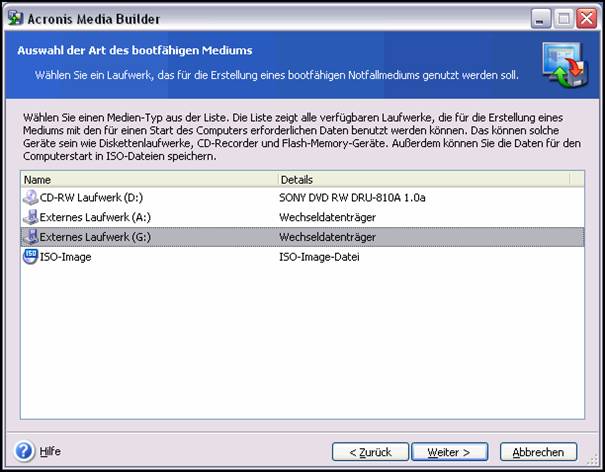The height and width of the screenshot is (472, 605).
Task: Go back with Zurück button
Action: coord(370,452)
